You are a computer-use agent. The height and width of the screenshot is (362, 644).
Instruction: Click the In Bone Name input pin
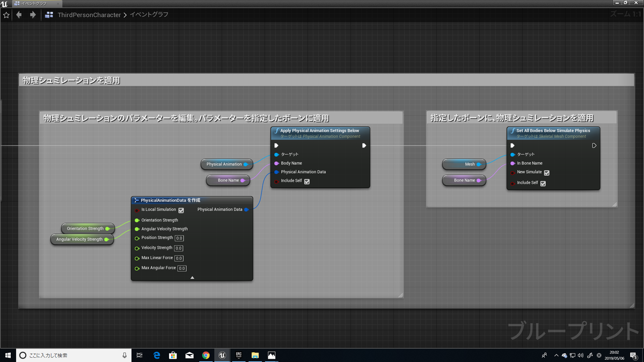tap(513, 163)
